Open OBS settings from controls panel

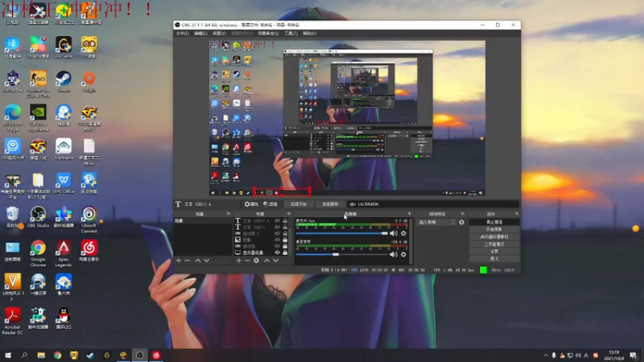pyautogui.click(x=494, y=252)
